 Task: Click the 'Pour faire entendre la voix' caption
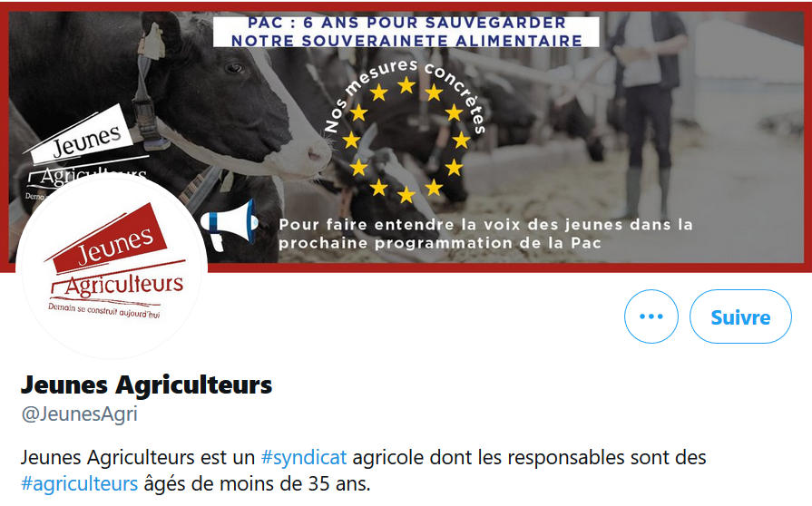click(485, 234)
